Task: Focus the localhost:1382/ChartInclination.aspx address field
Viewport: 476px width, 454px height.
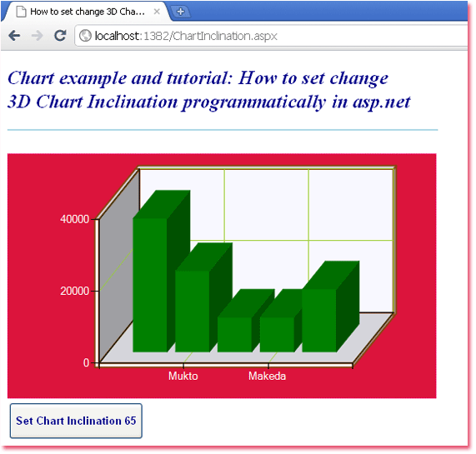Action: [270, 36]
